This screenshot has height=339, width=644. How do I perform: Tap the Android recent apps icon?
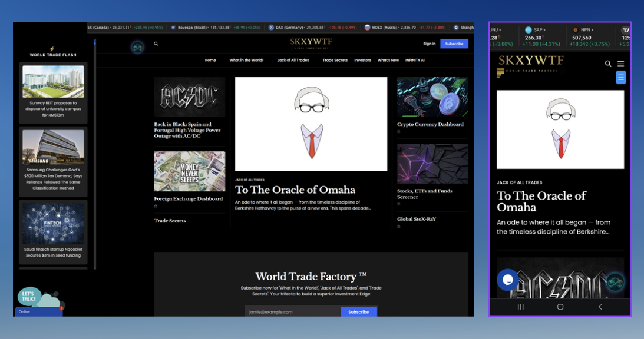point(521,307)
